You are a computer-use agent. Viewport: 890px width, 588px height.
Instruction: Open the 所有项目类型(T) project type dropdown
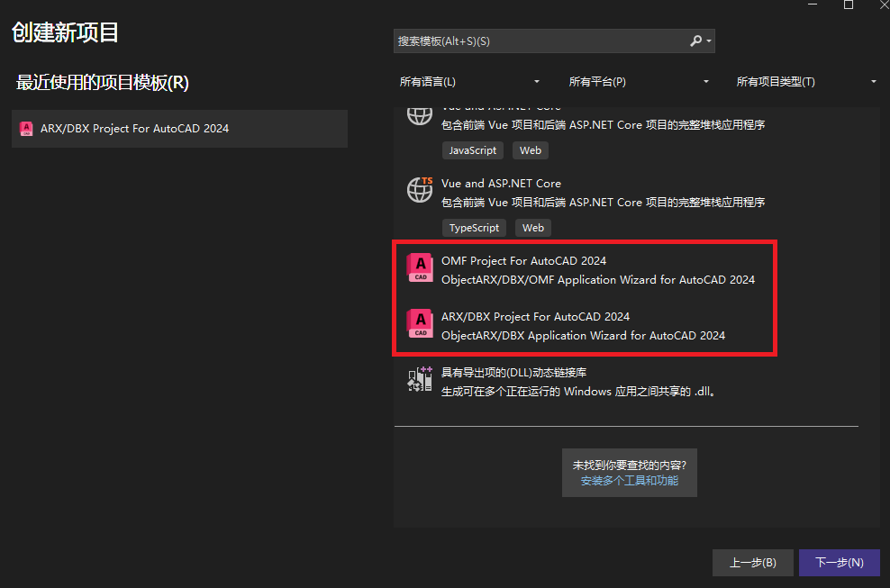(806, 82)
